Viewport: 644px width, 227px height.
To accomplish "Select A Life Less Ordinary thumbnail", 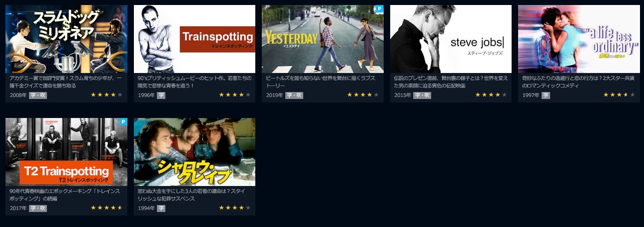I will pos(579,39).
